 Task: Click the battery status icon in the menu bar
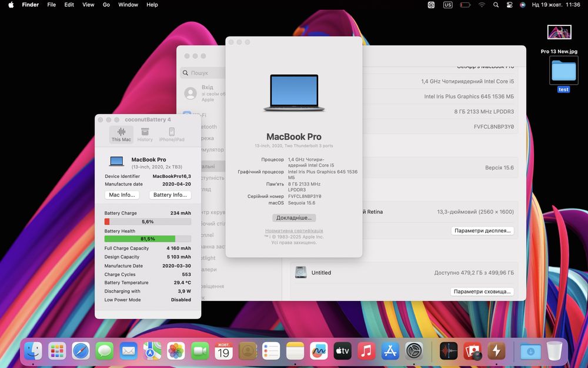point(465,5)
